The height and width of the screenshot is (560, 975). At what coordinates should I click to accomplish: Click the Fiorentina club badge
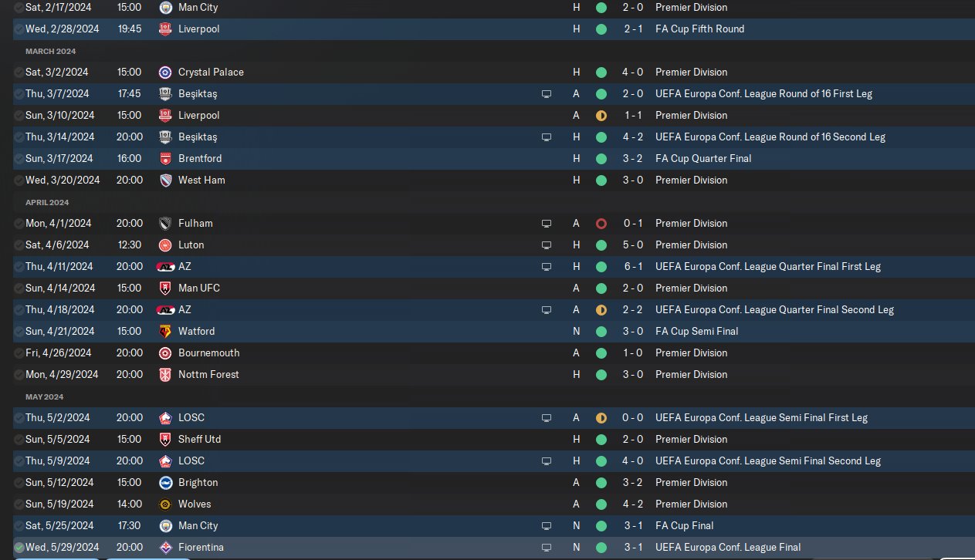(164, 547)
